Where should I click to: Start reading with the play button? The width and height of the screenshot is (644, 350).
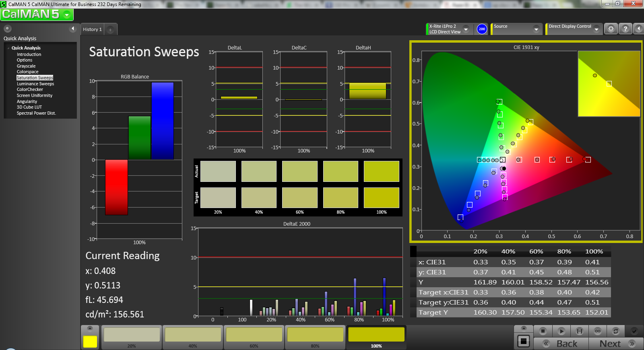[561, 331]
